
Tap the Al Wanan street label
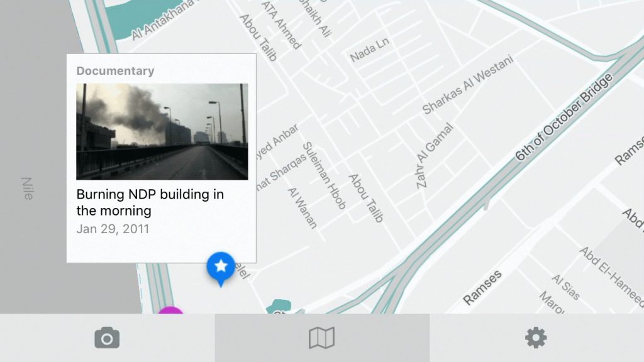(x=303, y=208)
